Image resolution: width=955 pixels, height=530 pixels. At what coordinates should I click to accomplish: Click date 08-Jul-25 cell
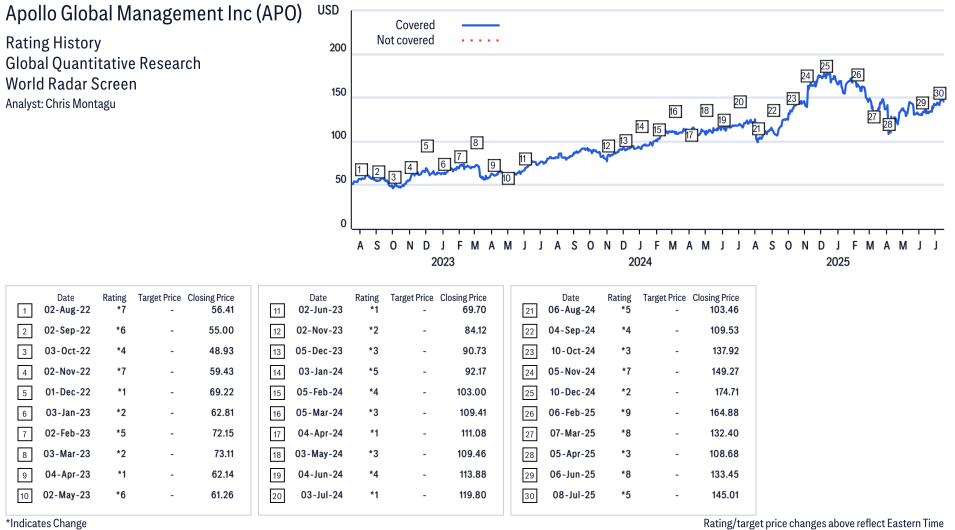[574, 495]
